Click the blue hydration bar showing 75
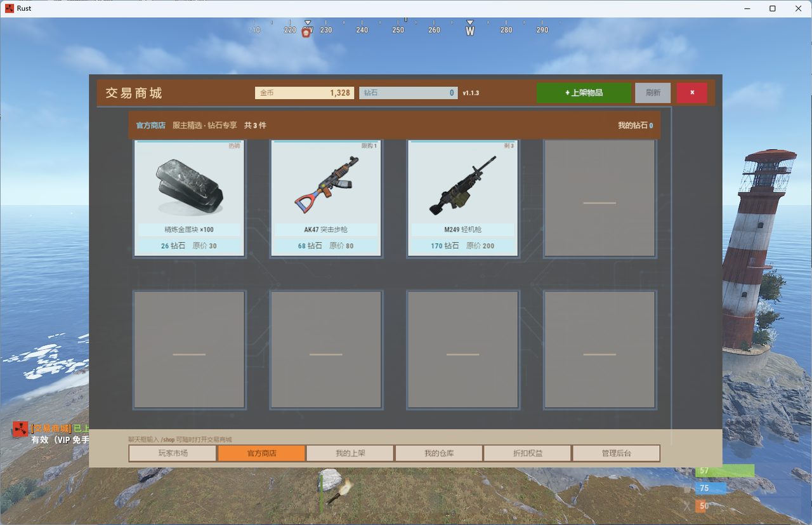This screenshot has height=525, width=812. coord(710,488)
